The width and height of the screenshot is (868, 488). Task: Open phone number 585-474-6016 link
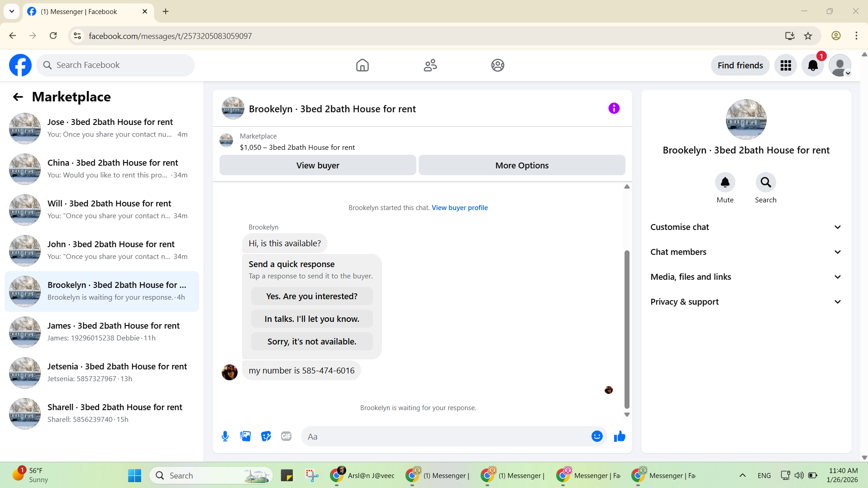[x=328, y=371]
